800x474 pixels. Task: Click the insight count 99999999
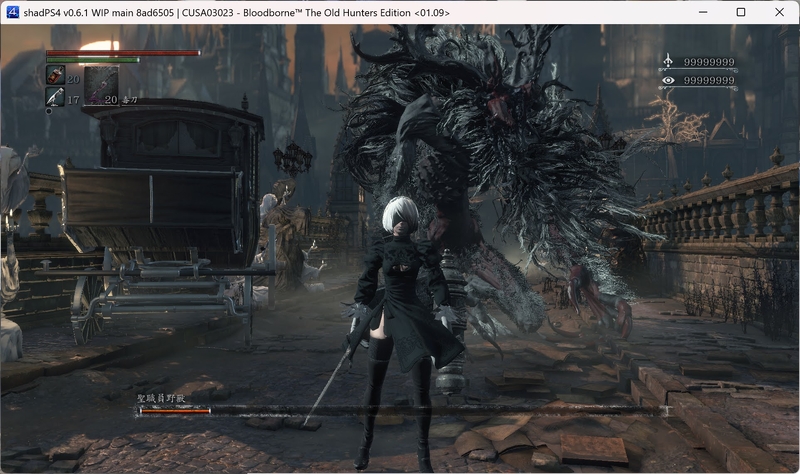[709, 81]
